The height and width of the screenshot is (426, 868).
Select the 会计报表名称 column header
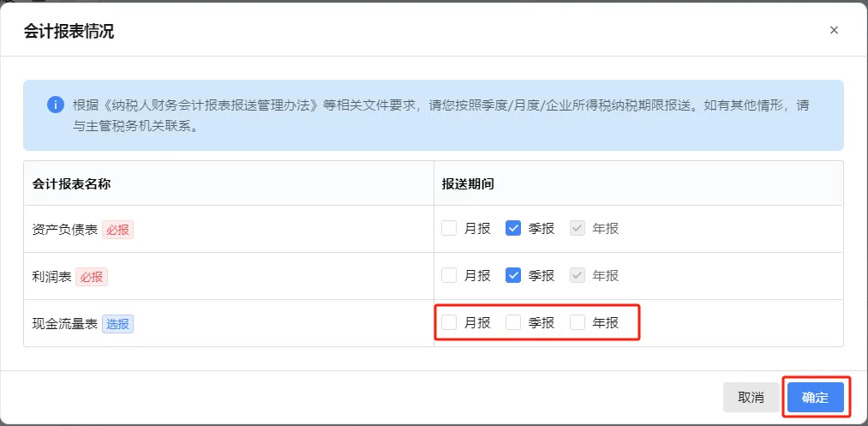[72, 183]
